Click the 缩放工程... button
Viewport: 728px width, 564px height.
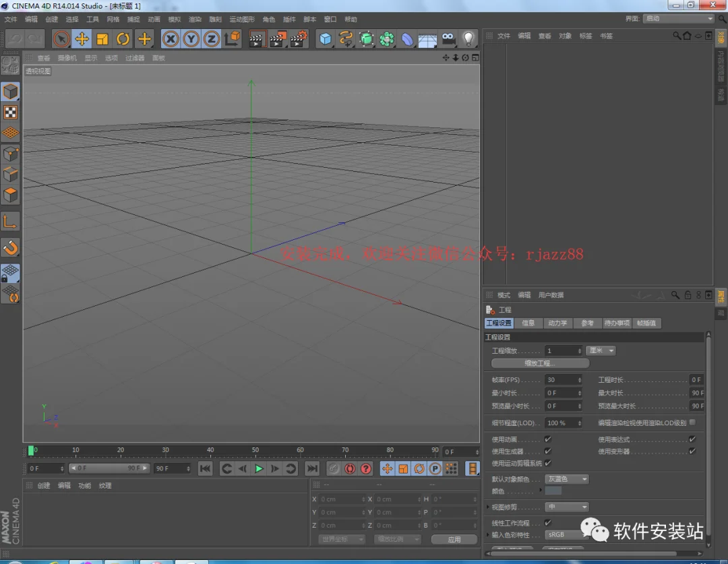(x=540, y=363)
